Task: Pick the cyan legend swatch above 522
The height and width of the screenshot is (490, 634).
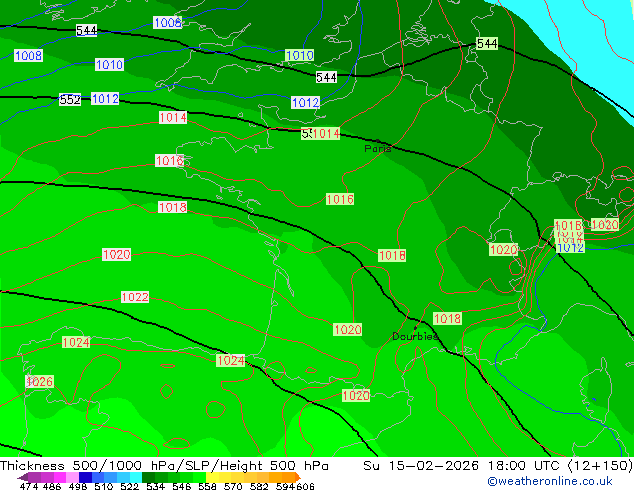Action: pos(135,477)
